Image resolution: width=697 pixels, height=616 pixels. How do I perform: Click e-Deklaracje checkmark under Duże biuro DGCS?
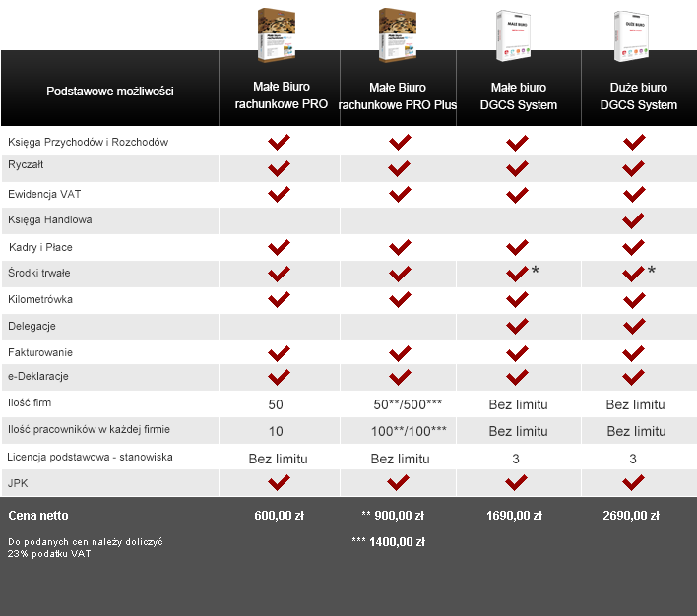click(634, 377)
